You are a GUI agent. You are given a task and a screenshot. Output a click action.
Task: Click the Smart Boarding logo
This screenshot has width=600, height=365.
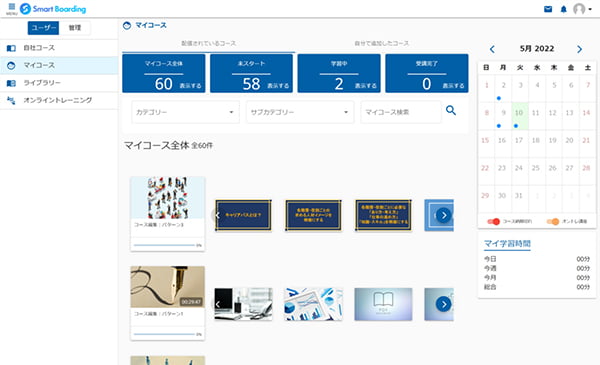[53, 9]
